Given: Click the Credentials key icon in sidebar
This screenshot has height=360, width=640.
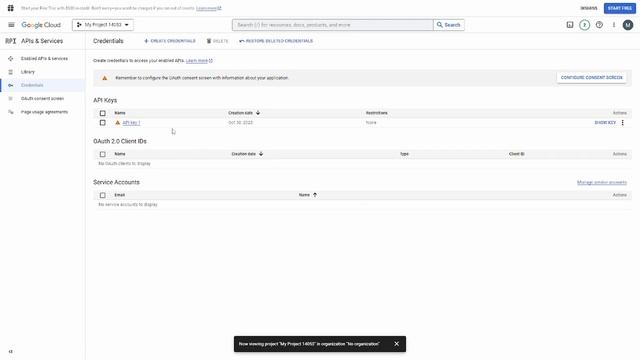Looking at the screenshot, I should coord(11,85).
